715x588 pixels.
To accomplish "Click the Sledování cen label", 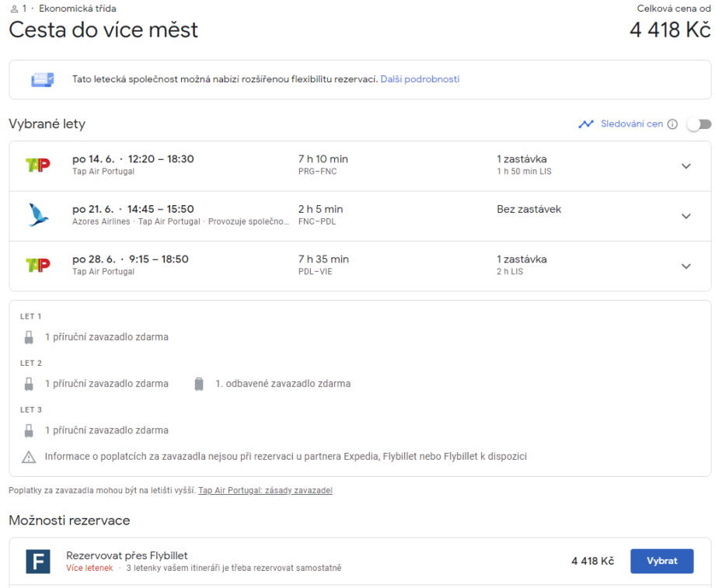I will point(632,124).
